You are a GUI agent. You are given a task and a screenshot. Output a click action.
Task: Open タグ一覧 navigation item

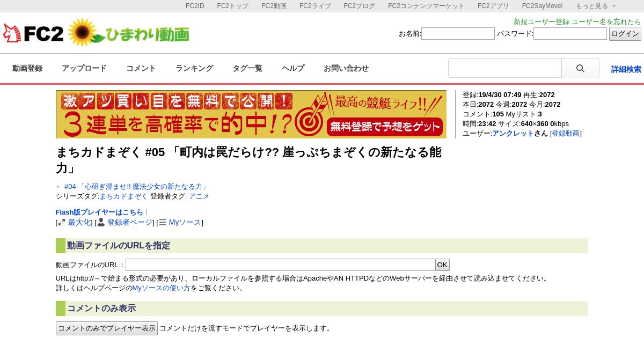(x=247, y=68)
